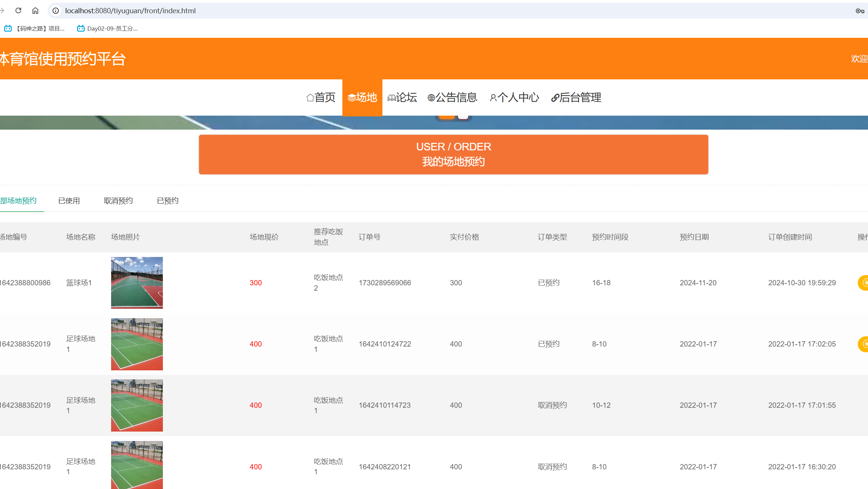Click the password key icon in address bar
Screen dimensions: 868x489
860,11
